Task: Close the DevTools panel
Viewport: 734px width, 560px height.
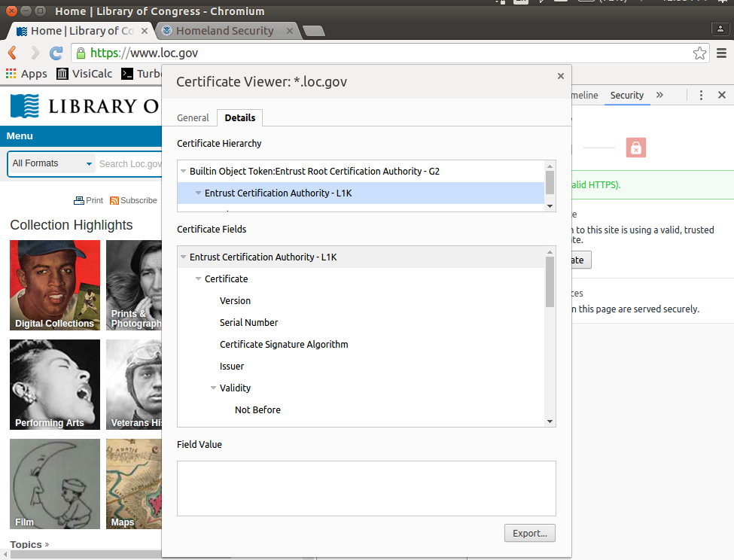Action: [722, 95]
